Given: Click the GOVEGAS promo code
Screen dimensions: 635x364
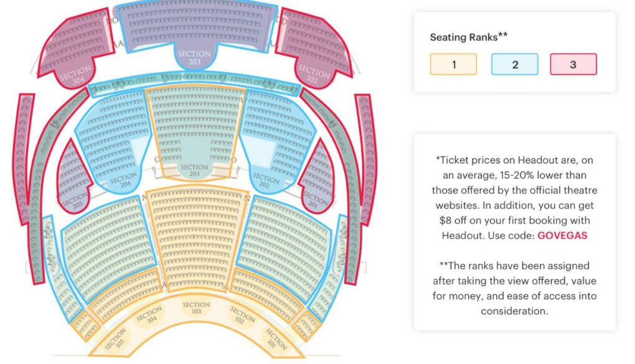Looking at the screenshot, I should [562, 236].
